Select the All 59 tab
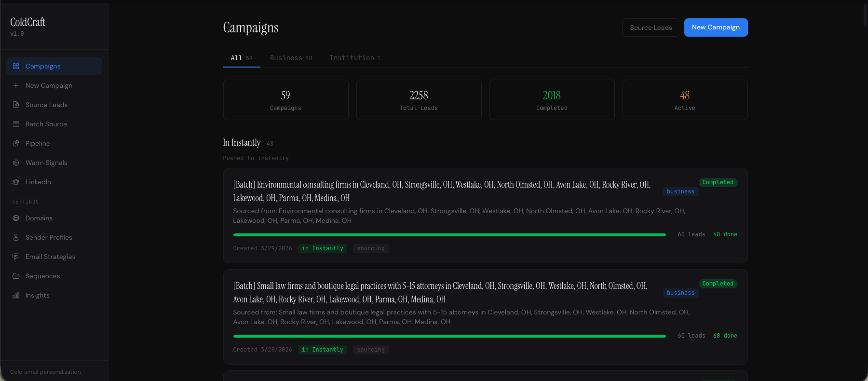Screen dimensions: 868x381 pyautogui.click(x=242, y=58)
